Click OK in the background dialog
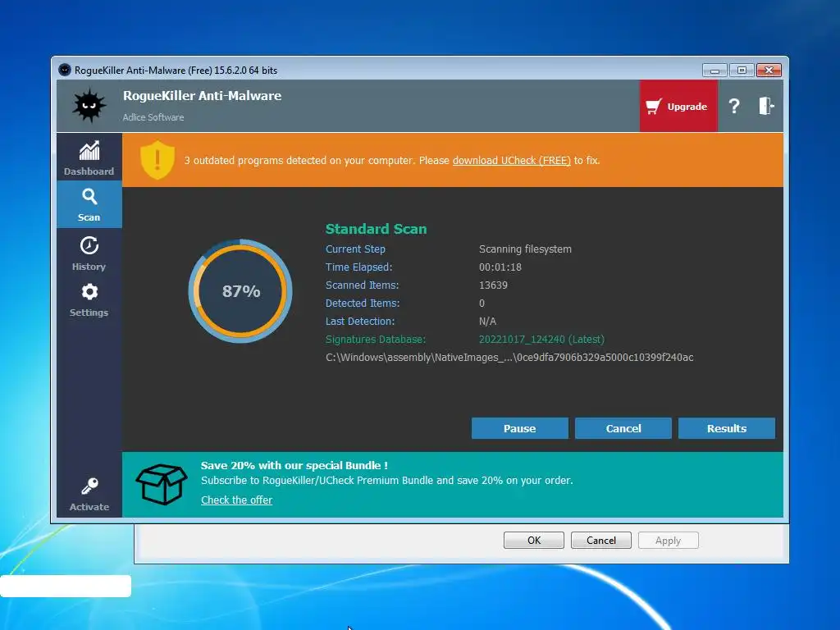Screen dimensions: 840x630 [533, 541]
